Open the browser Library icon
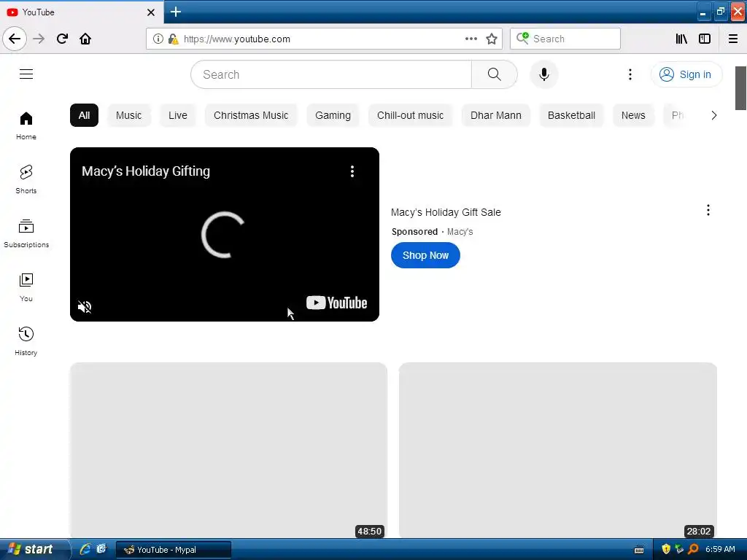 tap(681, 39)
